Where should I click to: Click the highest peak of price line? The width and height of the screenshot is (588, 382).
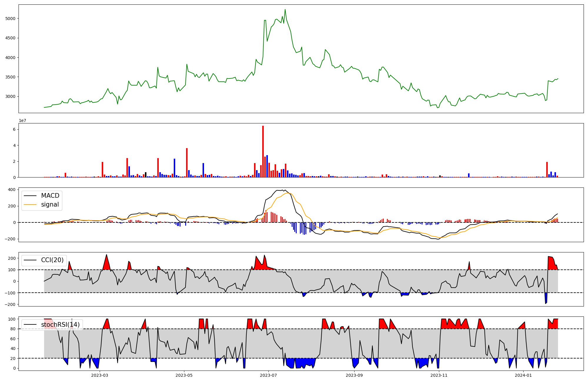285,10
